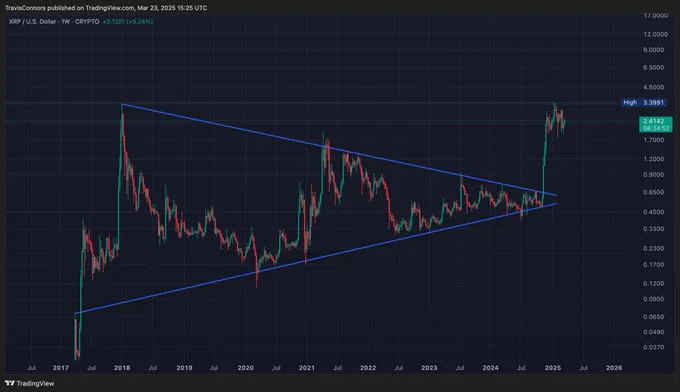The width and height of the screenshot is (680, 392).
Task: Click the 9.0000 price axis label
Action: pos(655,50)
